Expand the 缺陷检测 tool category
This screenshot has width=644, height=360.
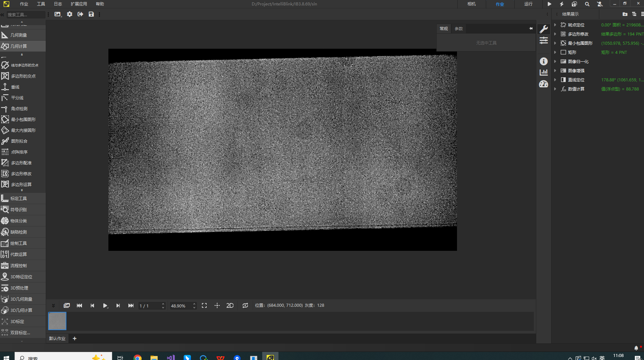[x=18, y=232]
